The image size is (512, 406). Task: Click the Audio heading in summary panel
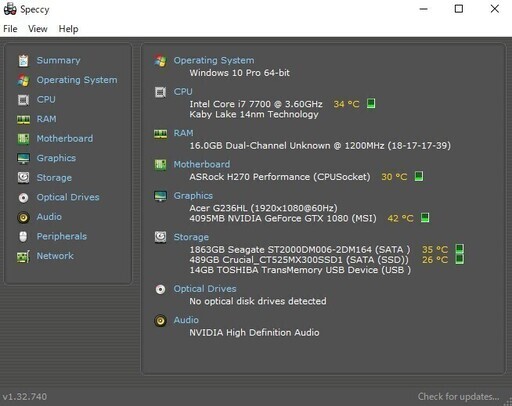coord(186,320)
